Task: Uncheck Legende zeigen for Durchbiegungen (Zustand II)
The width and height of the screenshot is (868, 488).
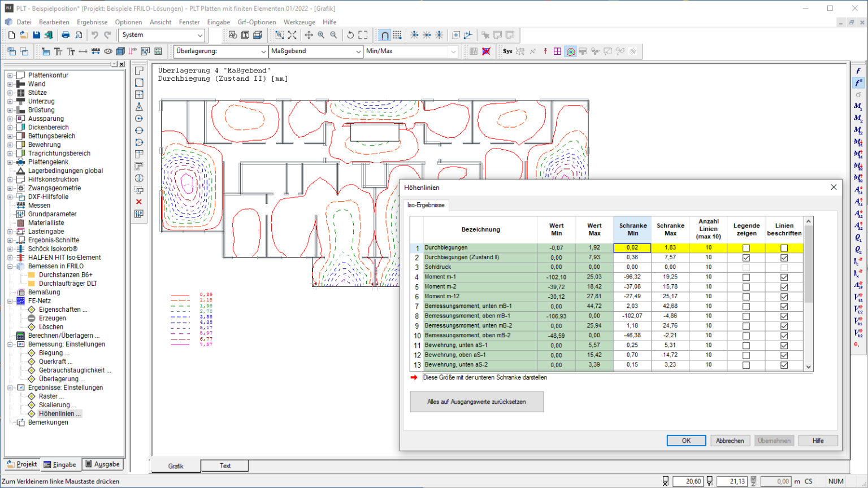Action: coord(746,258)
